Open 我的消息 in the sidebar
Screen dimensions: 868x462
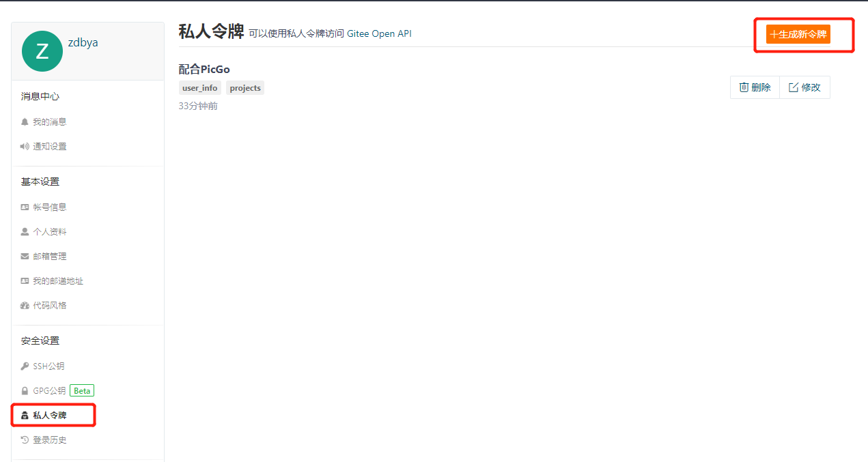(50, 121)
